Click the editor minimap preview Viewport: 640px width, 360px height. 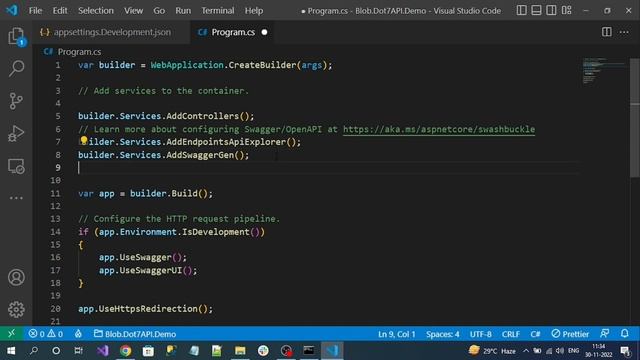tap(604, 70)
